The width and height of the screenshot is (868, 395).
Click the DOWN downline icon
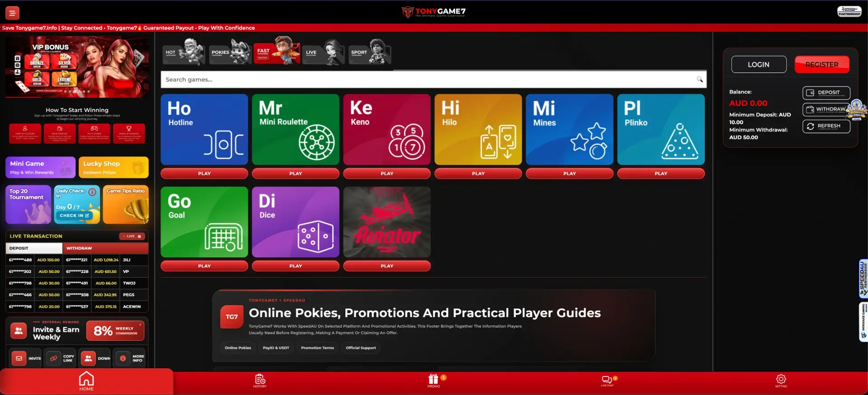tap(88, 358)
